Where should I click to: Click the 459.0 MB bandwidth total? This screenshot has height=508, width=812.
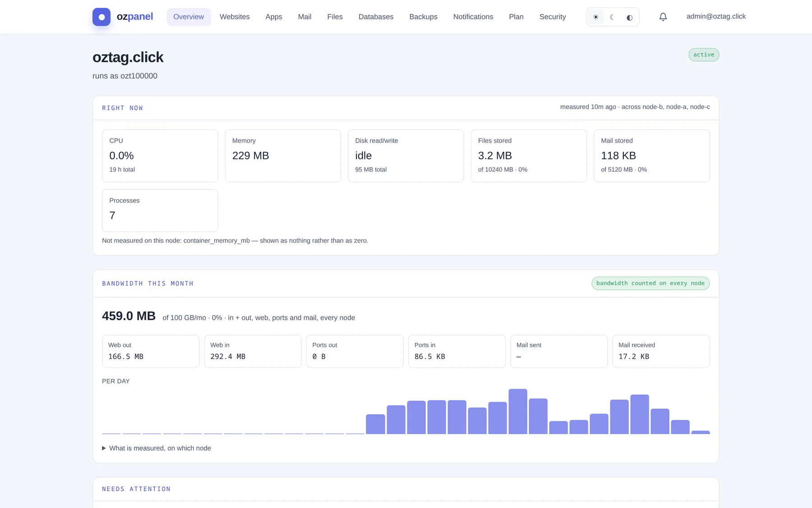point(129,316)
